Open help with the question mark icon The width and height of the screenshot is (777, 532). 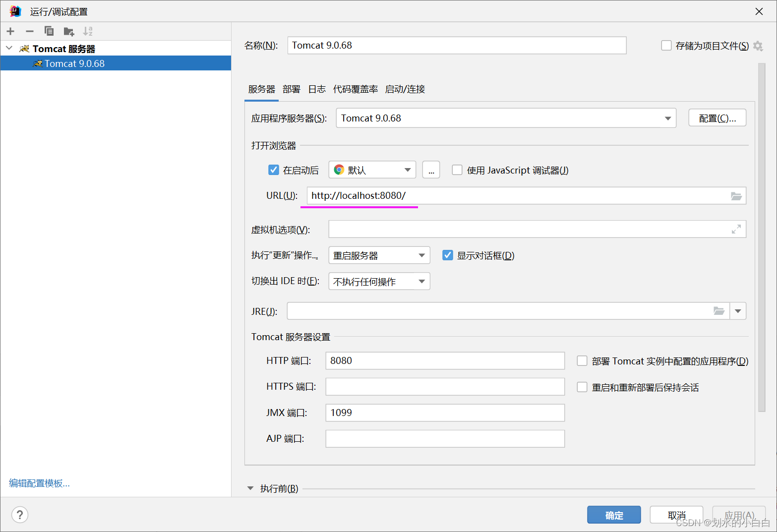click(20, 515)
